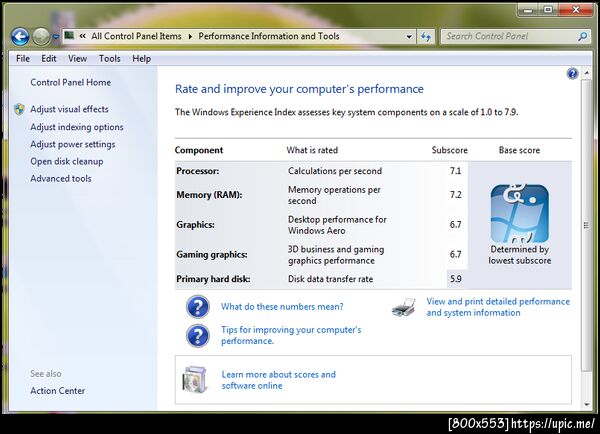600x434 pixels.
Task: Click shield icon beside Adjust visual effects
Action: point(19,109)
